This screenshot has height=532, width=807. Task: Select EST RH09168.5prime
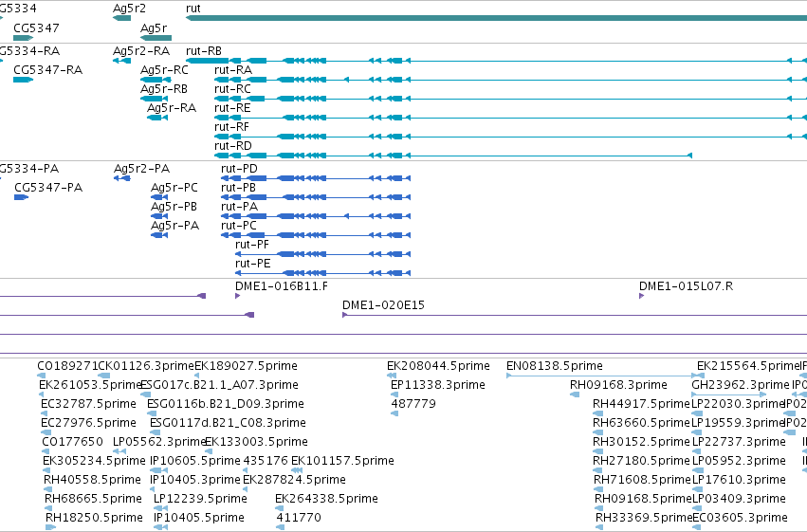643,500
